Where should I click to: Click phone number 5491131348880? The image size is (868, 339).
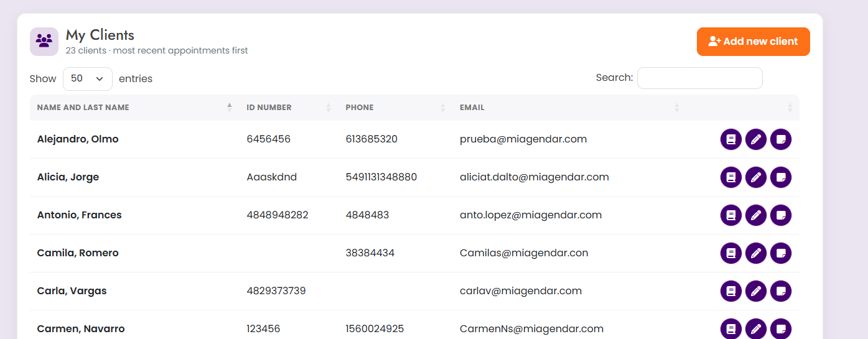381,177
